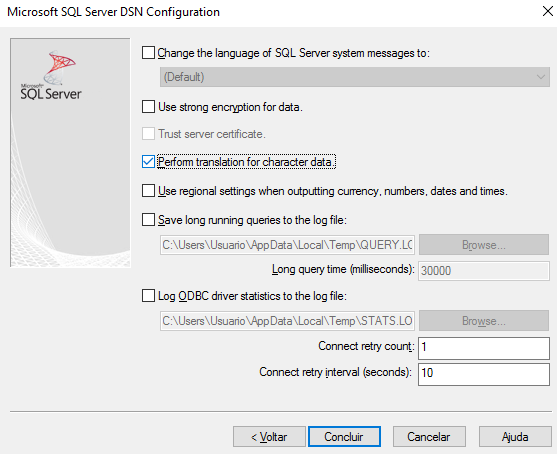Check Use strong encryption for data
The height and width of the screenshot is (454, 557).
coord(148,107)
